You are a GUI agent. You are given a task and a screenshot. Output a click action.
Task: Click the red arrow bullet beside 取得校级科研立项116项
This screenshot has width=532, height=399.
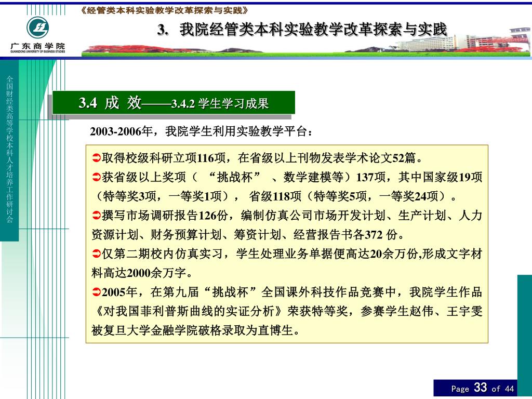[96, 158]
